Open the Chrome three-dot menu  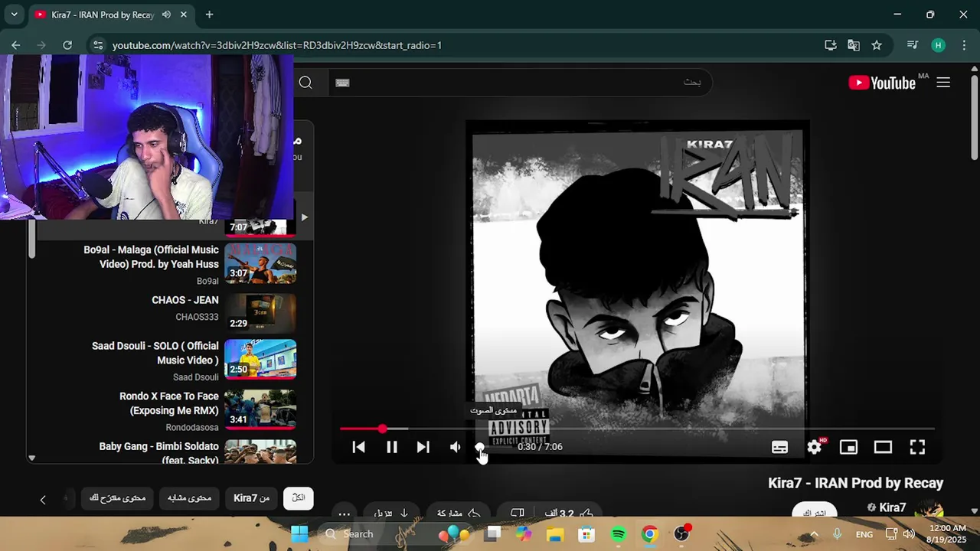coord(964,45)
